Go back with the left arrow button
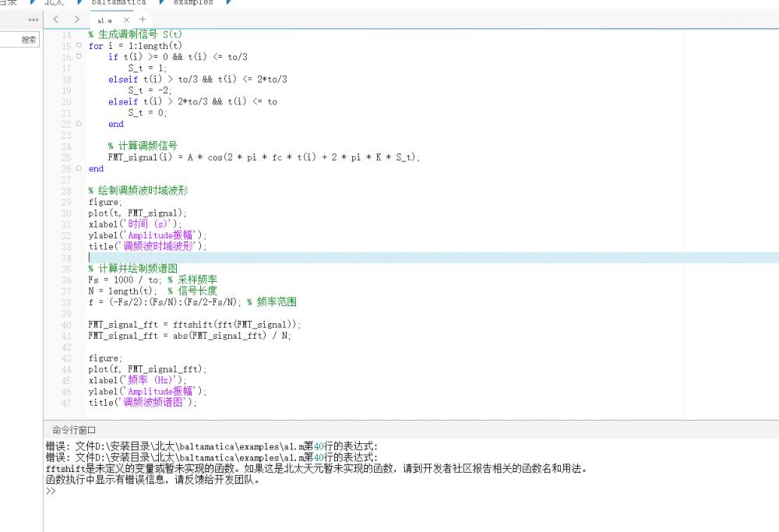779x532 pixels. pos(56,19)
